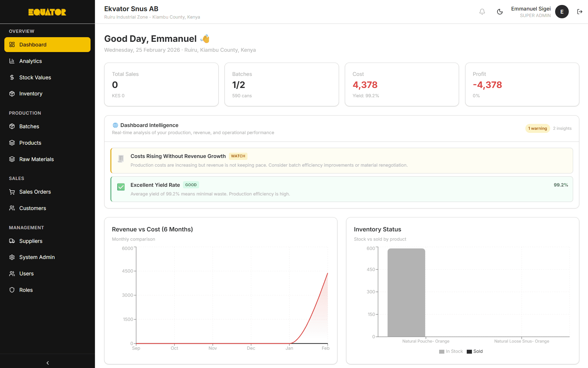588x368 pixels.
Task: Open the Batches summary card
Action: coord(282,85)
